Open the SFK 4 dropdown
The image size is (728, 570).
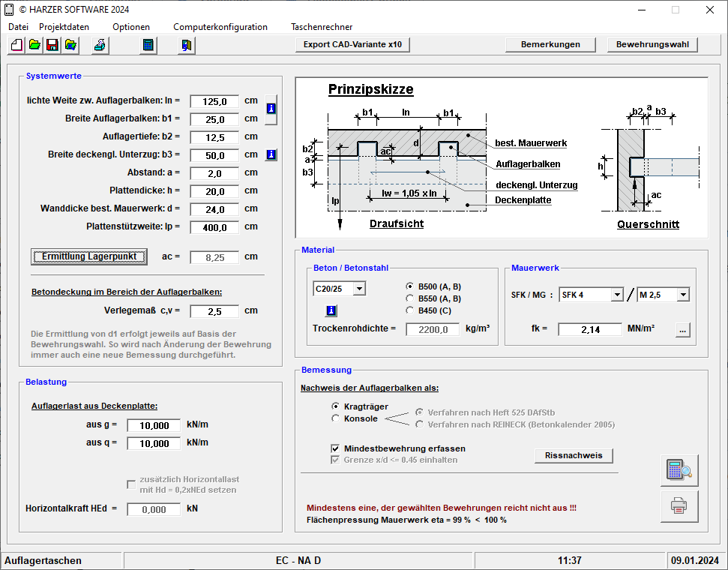pyautogui.click(x=616, y=295)
